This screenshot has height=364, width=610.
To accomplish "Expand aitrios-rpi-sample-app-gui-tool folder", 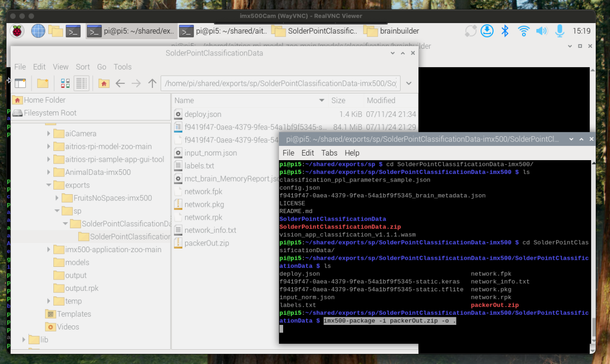I will coord(48,159).
